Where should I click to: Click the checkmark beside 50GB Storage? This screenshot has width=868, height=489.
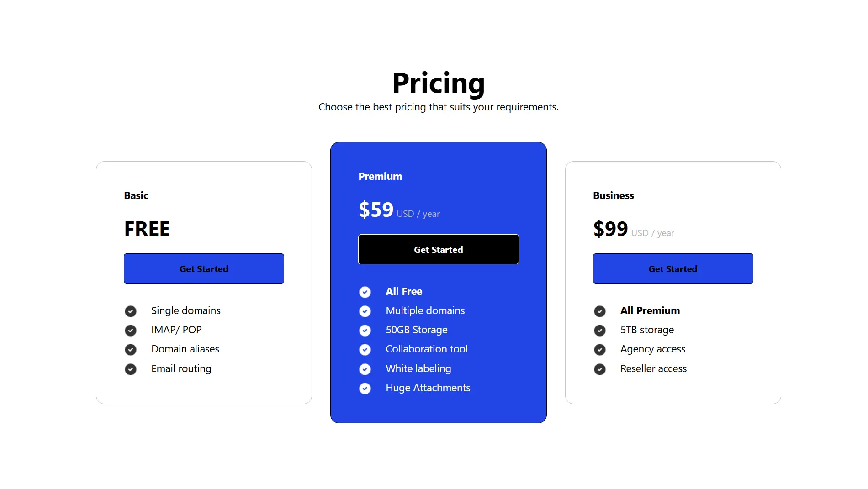point(365,330)
